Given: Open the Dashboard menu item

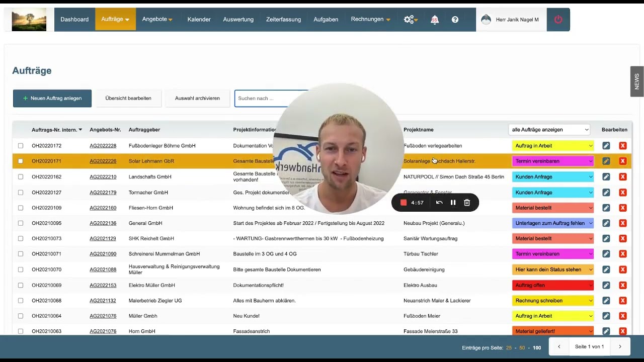Looking at the screenshot, I should click(74, 20).
